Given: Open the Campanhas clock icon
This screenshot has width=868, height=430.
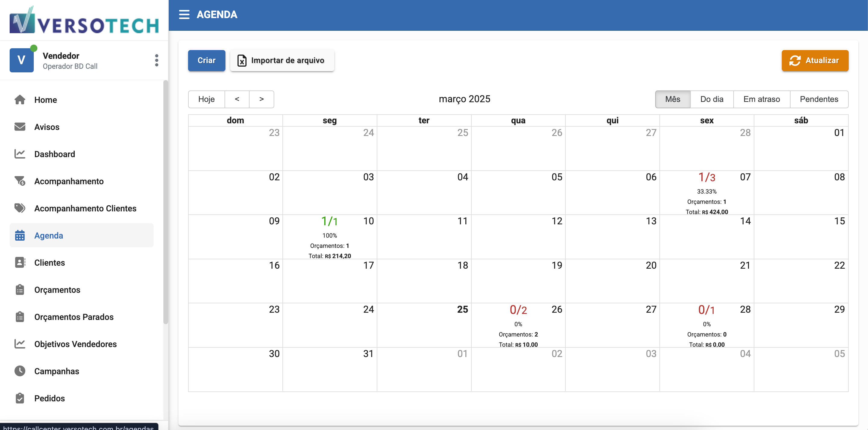Looking at the screenshot, I should 20,371.
